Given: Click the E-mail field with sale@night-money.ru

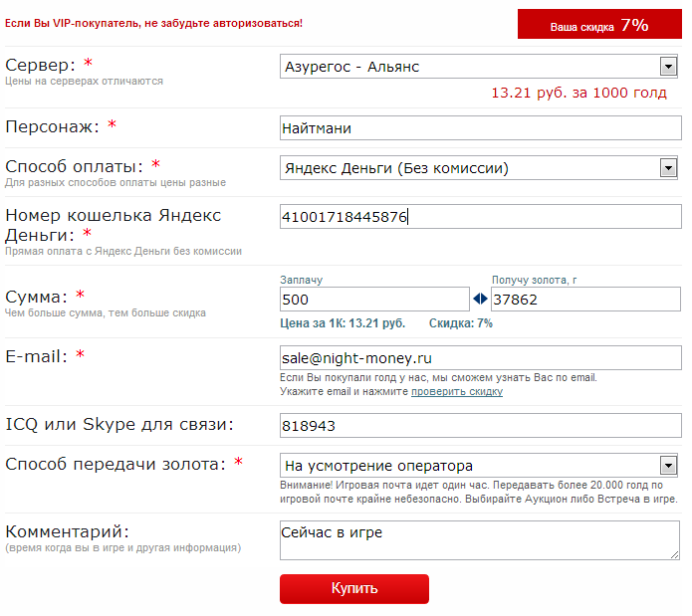Looking at the screenshot, I should (x=480, y=357).
